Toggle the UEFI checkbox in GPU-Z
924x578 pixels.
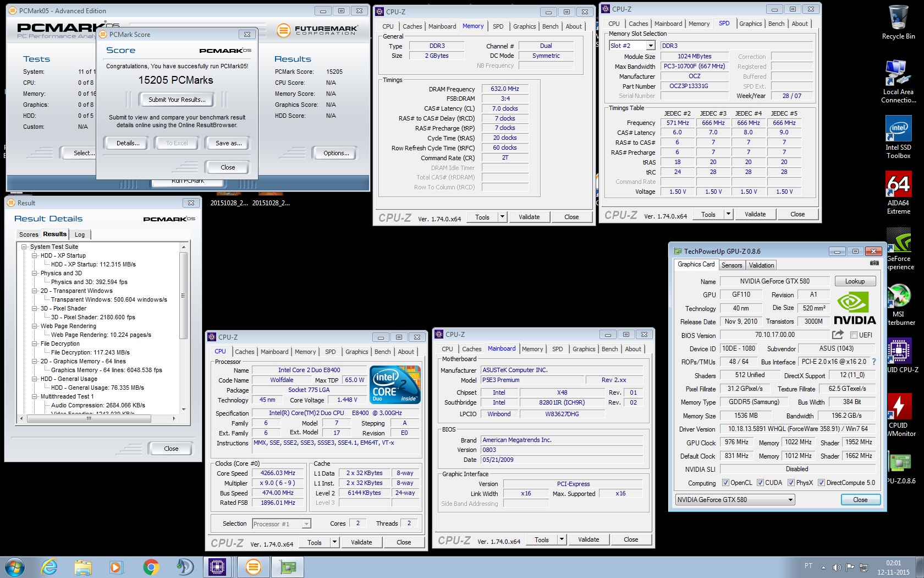click(x=854, y=335)
